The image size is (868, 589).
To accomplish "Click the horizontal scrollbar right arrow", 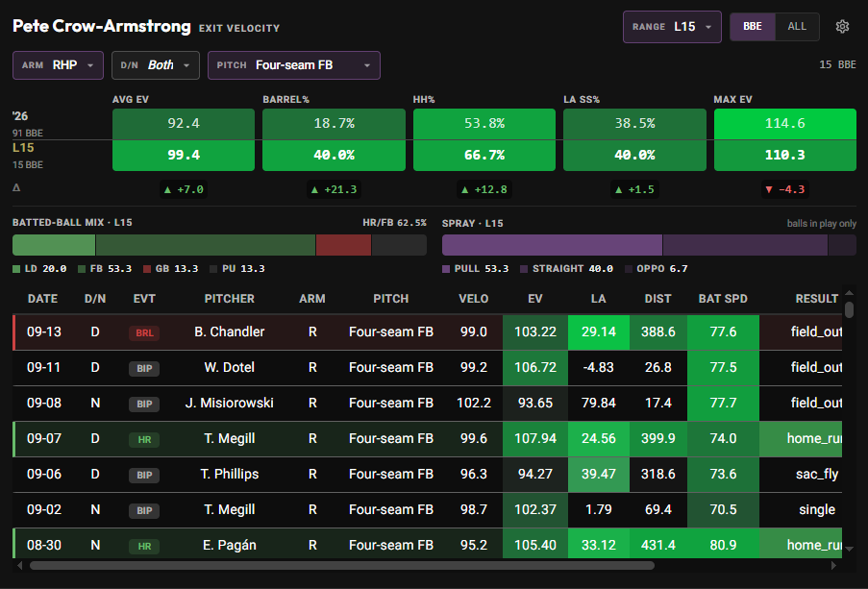I will 833,565.
